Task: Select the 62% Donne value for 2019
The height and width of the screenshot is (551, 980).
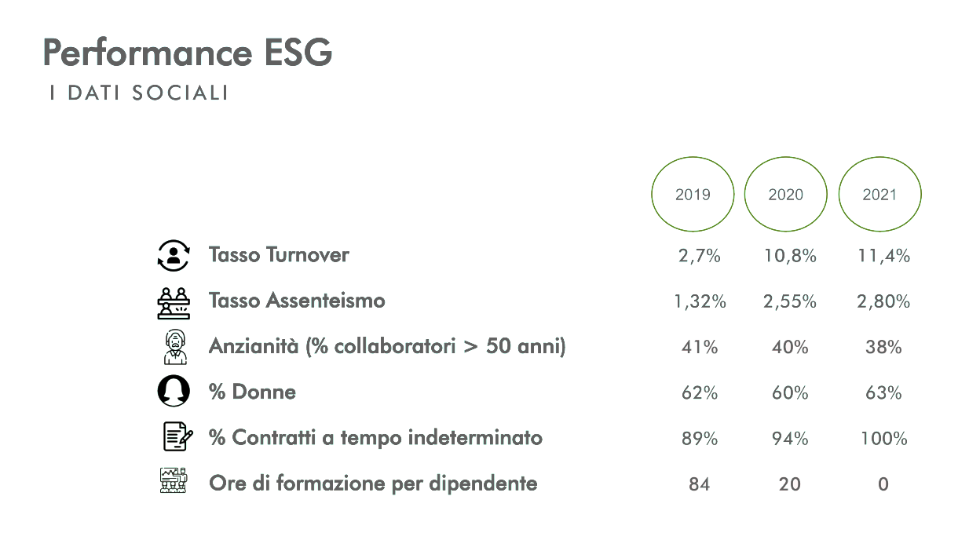Action: [x=700, y=392]
